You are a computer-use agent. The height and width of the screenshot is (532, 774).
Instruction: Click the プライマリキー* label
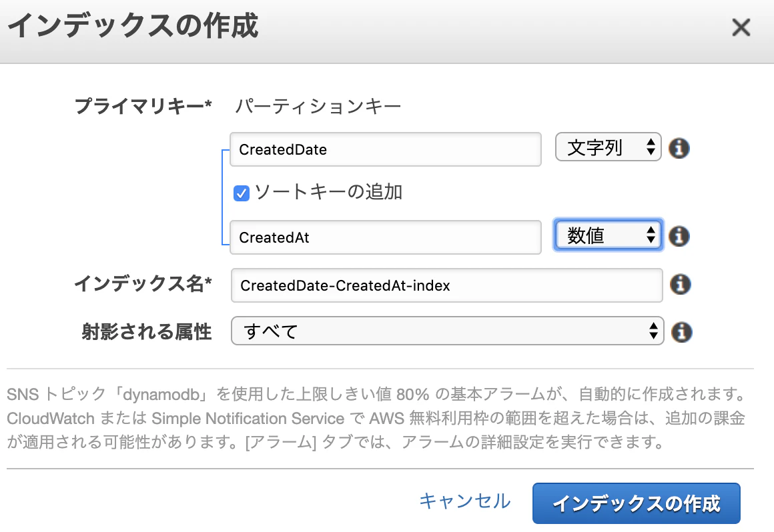tap(143, 106)
